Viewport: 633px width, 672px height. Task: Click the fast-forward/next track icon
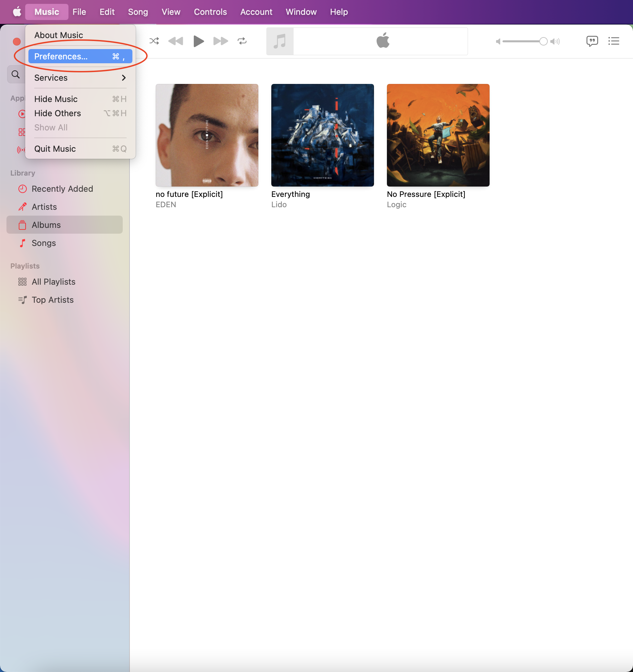(x=220, y=40)
